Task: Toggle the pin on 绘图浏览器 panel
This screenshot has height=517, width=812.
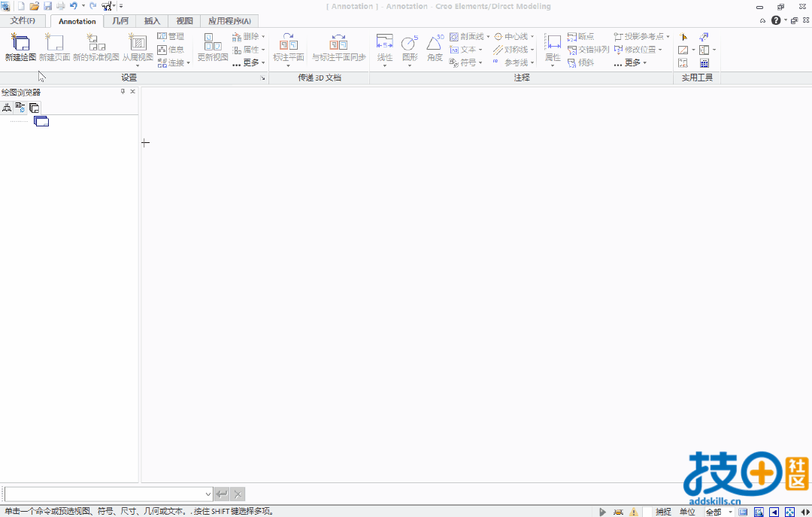Action: click(x=123, y=91)
